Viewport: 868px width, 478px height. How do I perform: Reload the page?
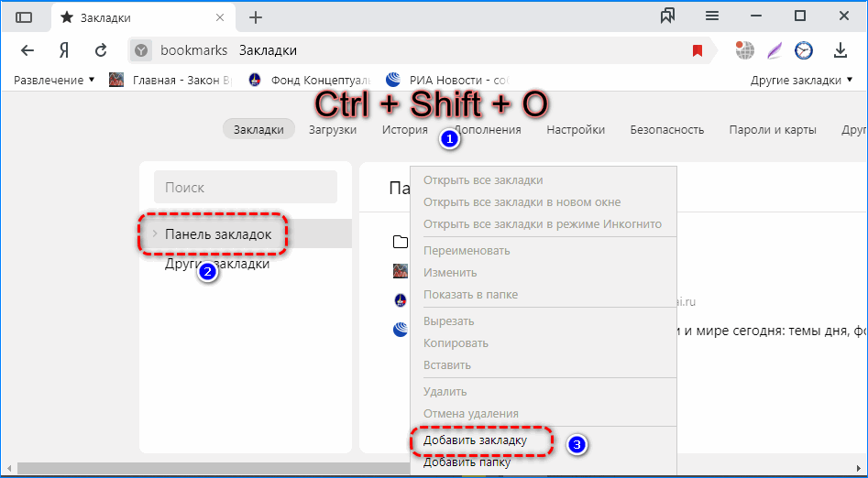pyautogui.click(x=101, y=50)
